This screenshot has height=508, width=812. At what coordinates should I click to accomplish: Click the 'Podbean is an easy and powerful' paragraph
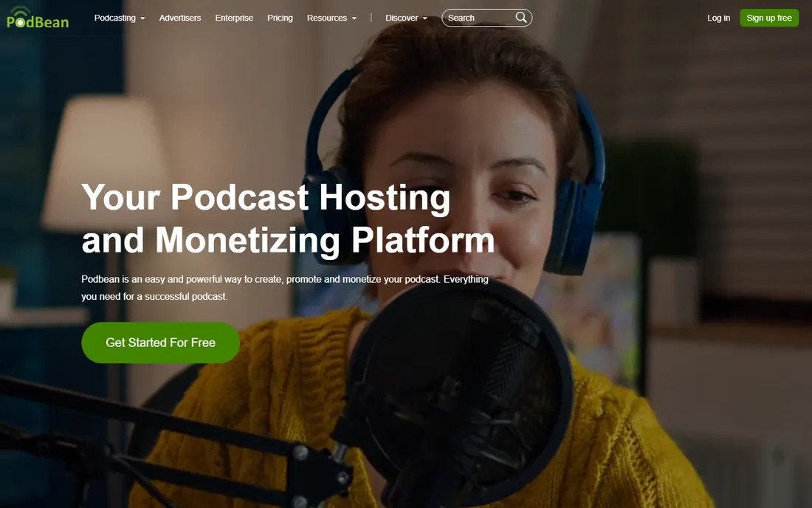click(x=285, y=287)
